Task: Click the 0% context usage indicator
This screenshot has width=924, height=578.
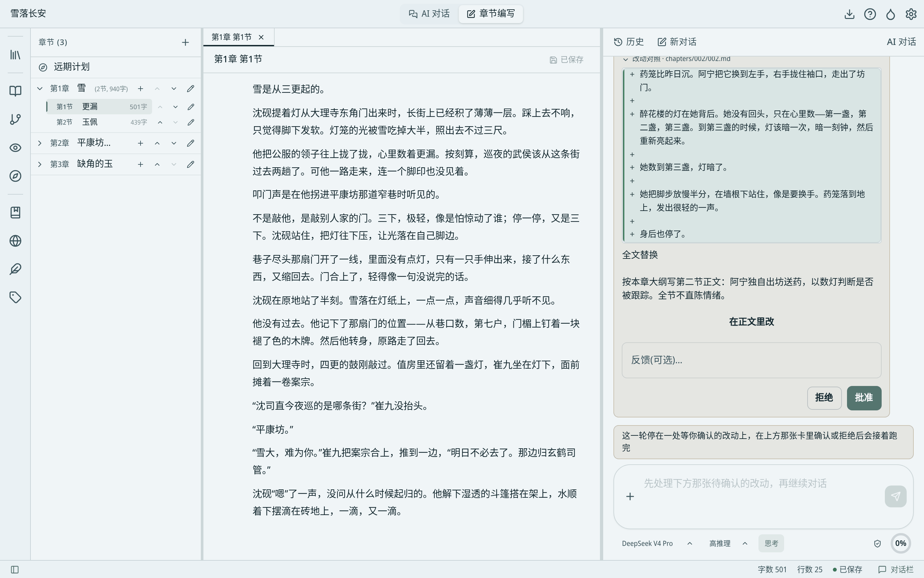Action: coord(901,543)
